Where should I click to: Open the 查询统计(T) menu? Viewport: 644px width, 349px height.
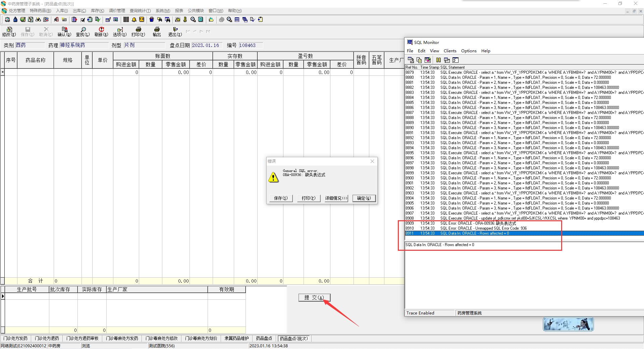[140, 11]
